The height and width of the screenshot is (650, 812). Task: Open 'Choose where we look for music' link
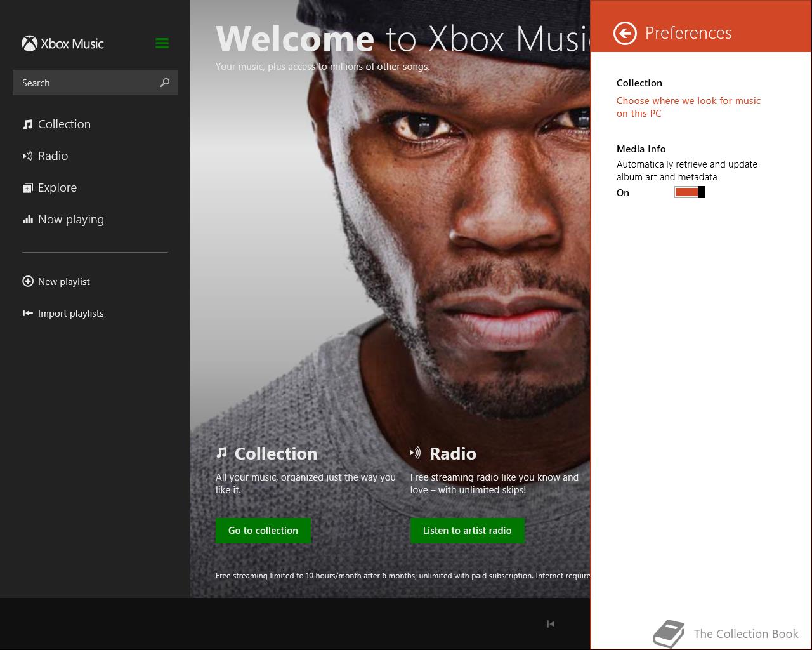click(x=688, y=107)
